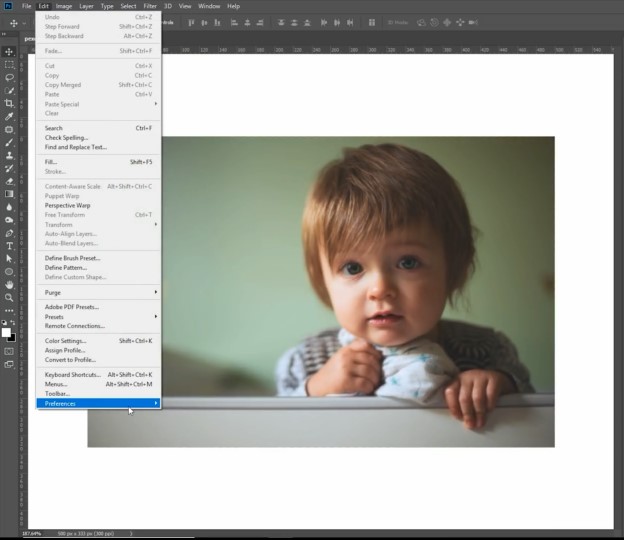Click the background color swatch
This screenshot has width=624, height=540.
tap(13, 339)
